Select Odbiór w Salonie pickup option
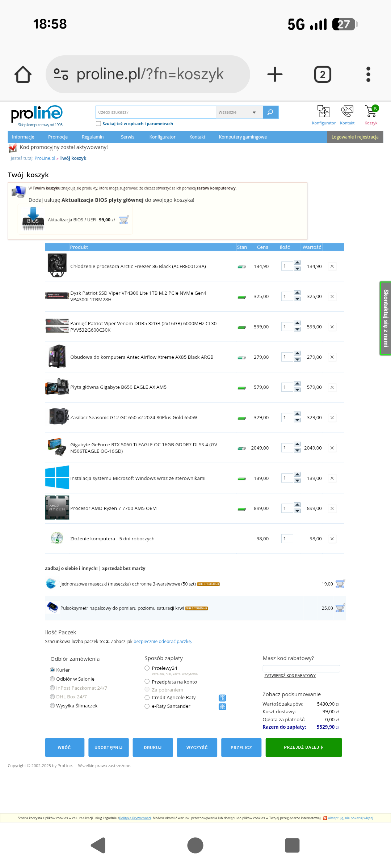 pyautogui.click(x=52, y=679)
